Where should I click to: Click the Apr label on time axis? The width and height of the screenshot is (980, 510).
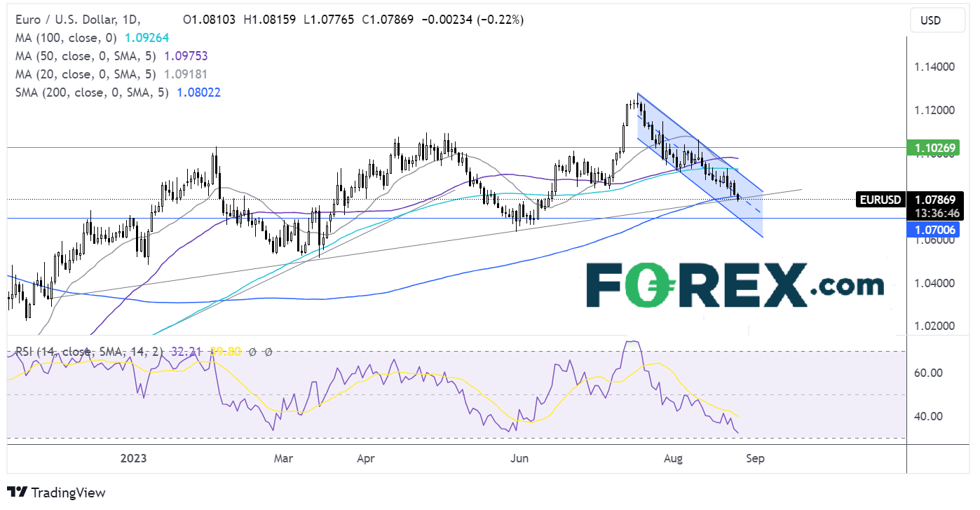[366, 458]
